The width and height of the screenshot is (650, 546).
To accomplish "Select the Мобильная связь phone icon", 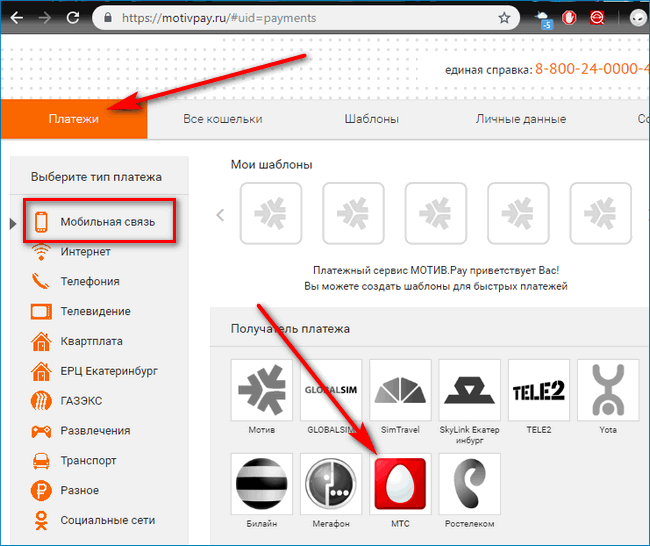I will click(x=41, y=222).
